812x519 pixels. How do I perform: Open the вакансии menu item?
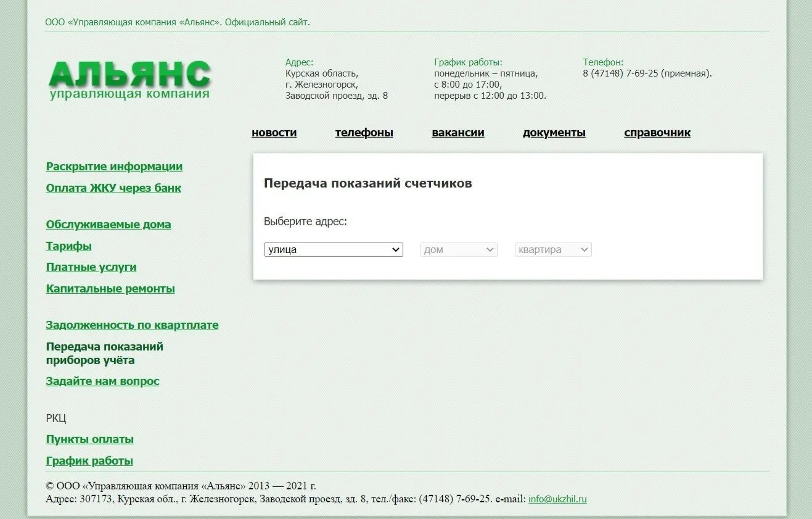pyautogui.click(x=458, y=133)
